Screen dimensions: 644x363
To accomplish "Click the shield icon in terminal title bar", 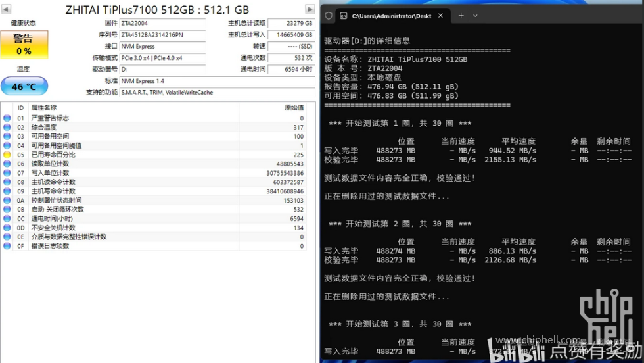I will click(x=329, y=16).
